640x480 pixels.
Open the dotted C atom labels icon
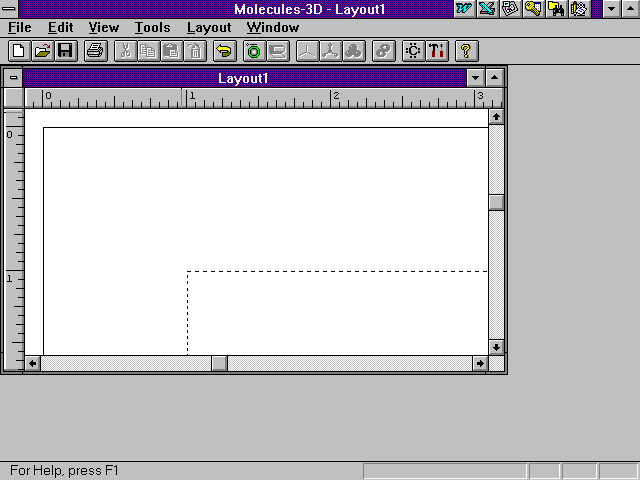click(x=413, y=51)
